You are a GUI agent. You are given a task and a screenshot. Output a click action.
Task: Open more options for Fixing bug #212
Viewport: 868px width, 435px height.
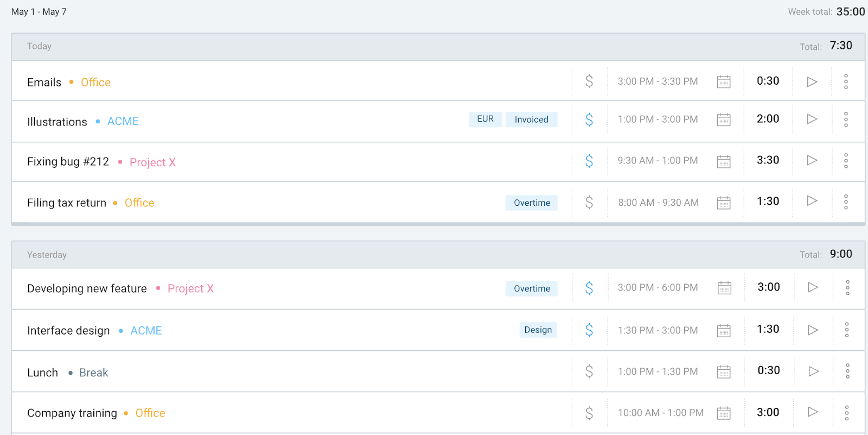846,160
